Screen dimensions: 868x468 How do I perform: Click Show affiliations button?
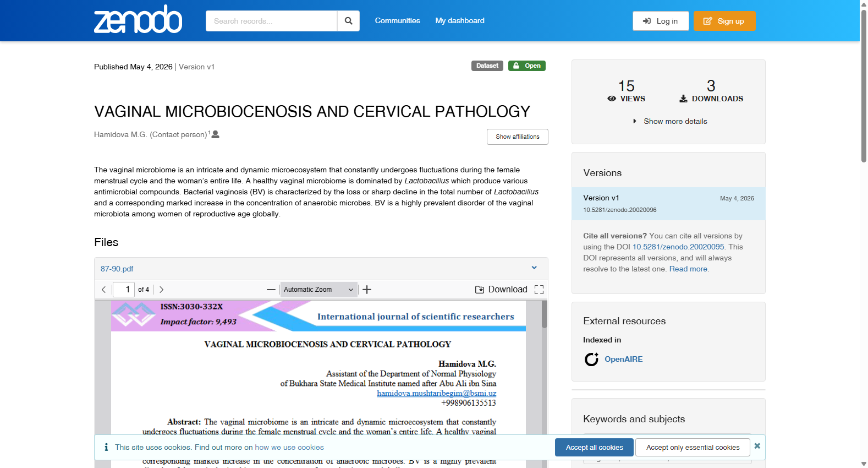[518, 137]
